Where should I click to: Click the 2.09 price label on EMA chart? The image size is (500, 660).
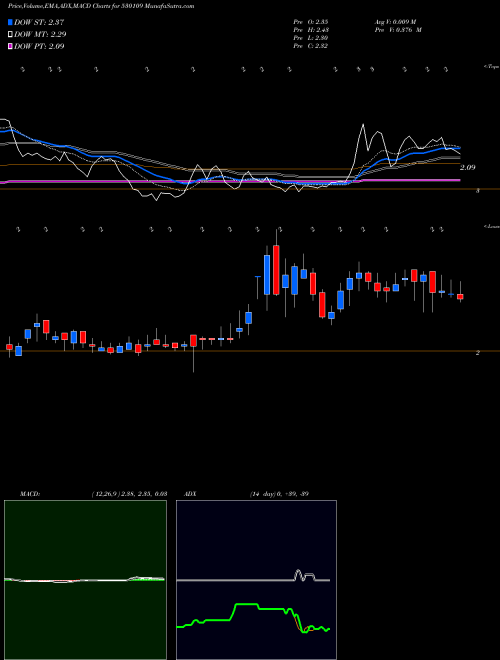pyautogui.click(x=467, y=168)
